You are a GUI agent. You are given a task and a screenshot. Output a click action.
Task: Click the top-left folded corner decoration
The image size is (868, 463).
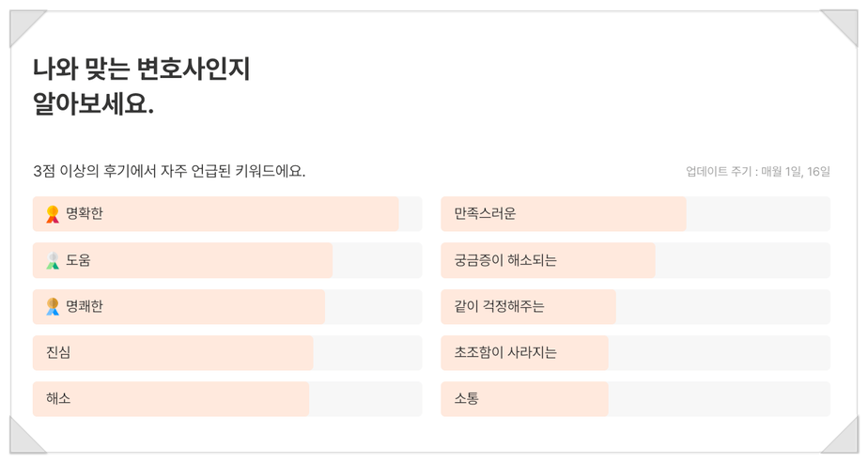[x=23, y=25]
